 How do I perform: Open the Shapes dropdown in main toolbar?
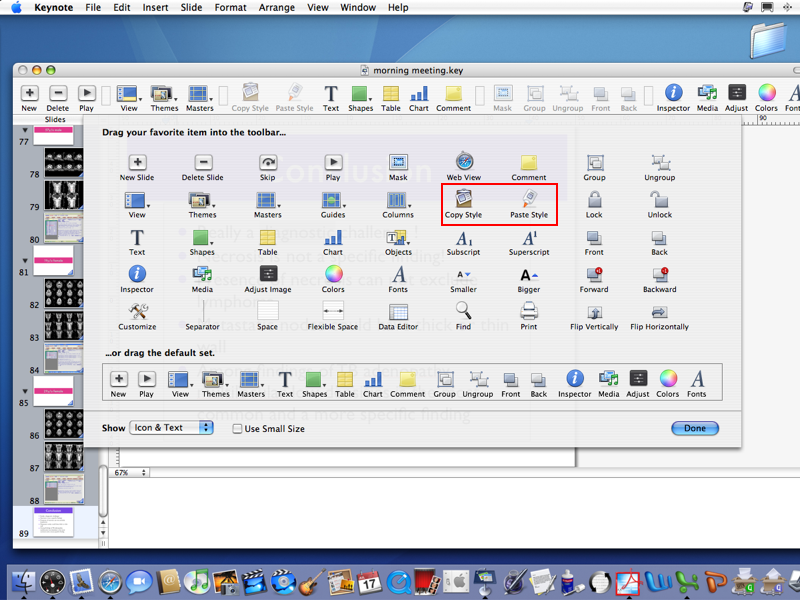coord(361,98)
